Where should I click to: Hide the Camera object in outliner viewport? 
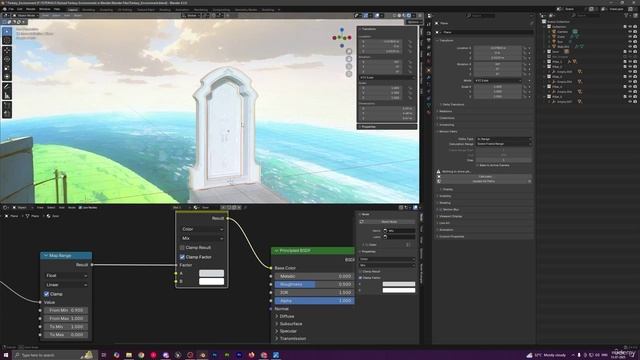coord(630,31)
